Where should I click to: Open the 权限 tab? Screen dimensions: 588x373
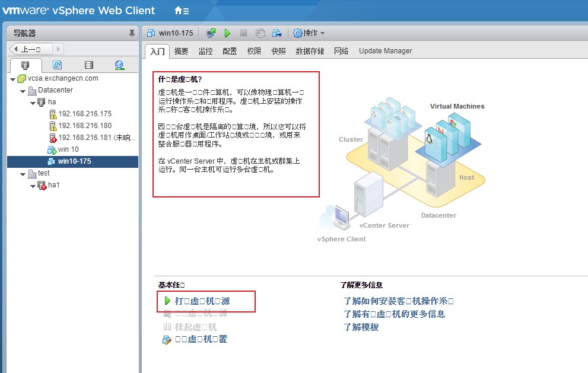point(254,51)
